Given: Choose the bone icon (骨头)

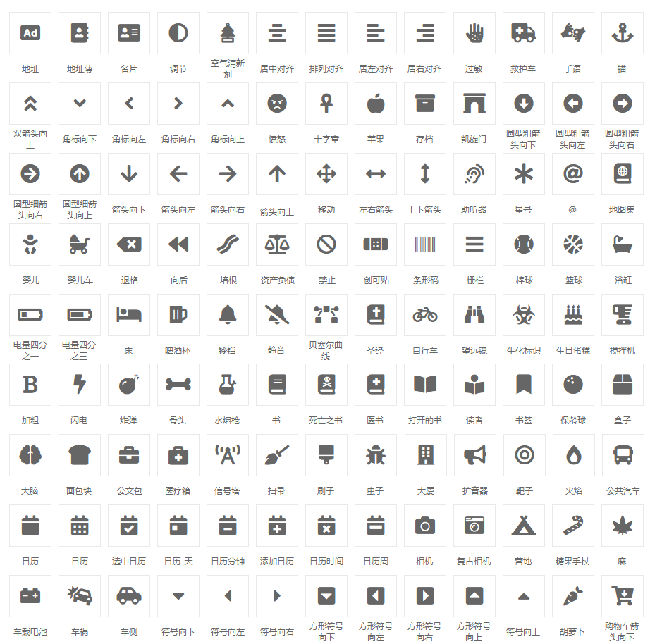Looking at the screenshot, I should pyautogui.click(x=178, y=385).
